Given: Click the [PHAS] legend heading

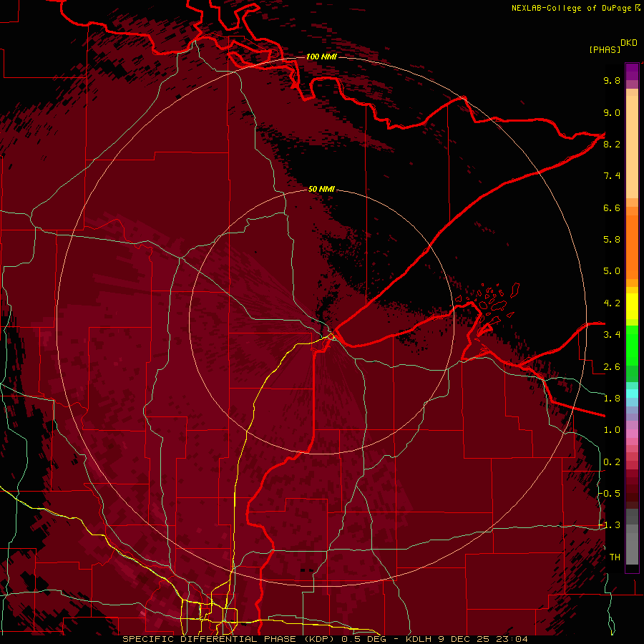Looking at the screenshot, I should 605,49.
